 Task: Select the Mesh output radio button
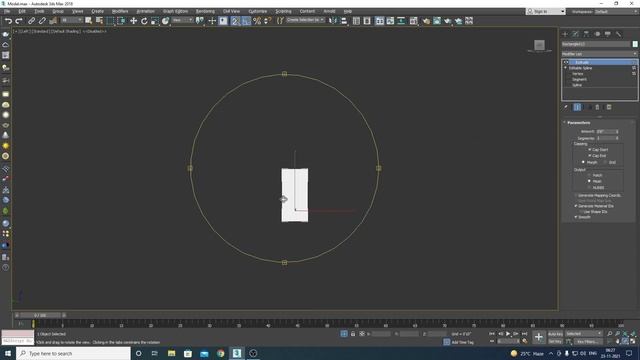pyautogui.click(x=589, y=181)
